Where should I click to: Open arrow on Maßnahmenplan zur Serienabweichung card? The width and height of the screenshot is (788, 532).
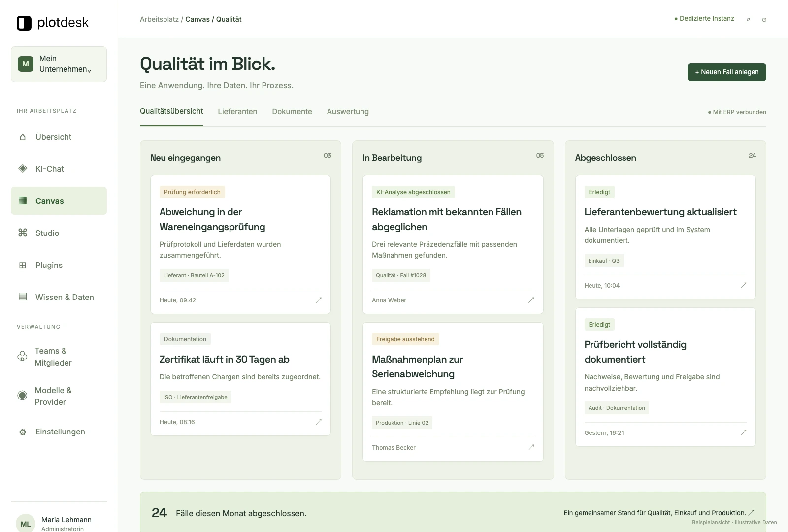coord(531,447)
